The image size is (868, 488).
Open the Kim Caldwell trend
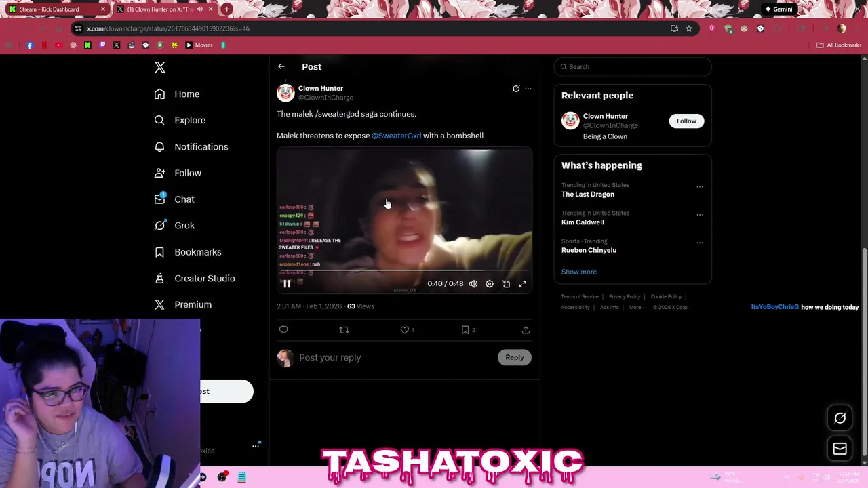pyautogui.click(x=583, y=222)
